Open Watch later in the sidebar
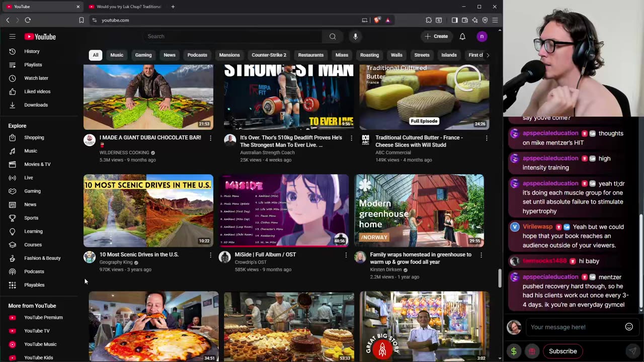644x362 pixels. [x=36, y=78]
